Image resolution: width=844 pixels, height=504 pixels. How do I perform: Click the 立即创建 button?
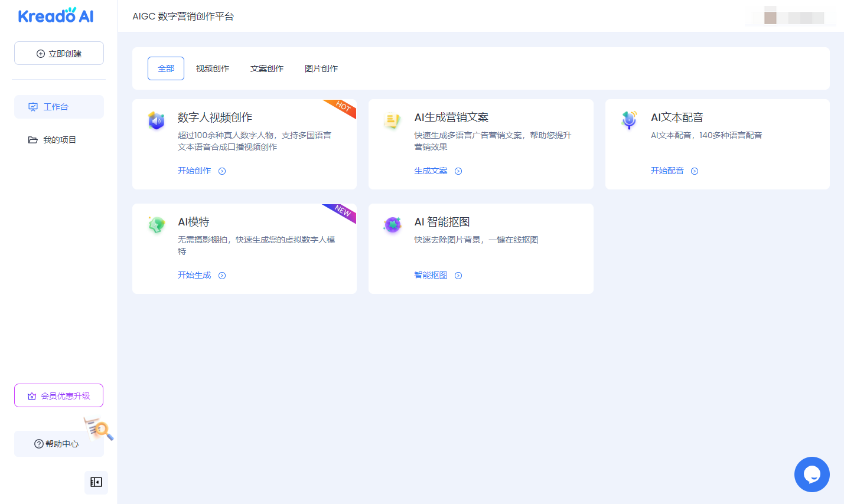58,53
